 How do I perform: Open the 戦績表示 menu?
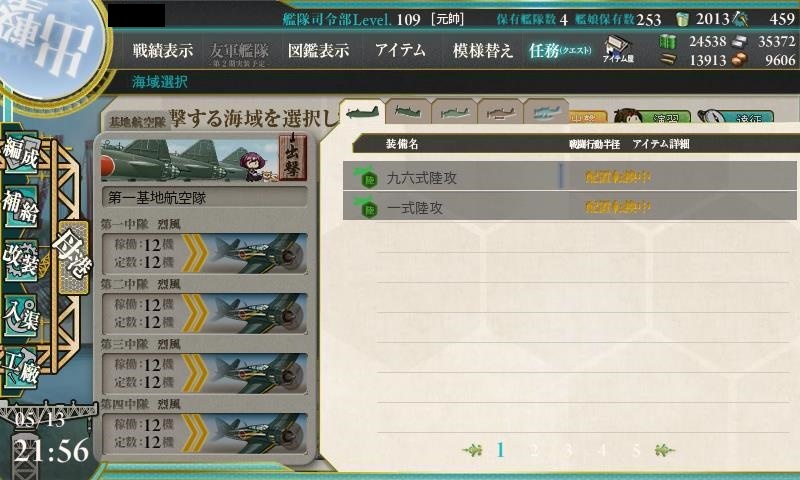coord(163,50)
